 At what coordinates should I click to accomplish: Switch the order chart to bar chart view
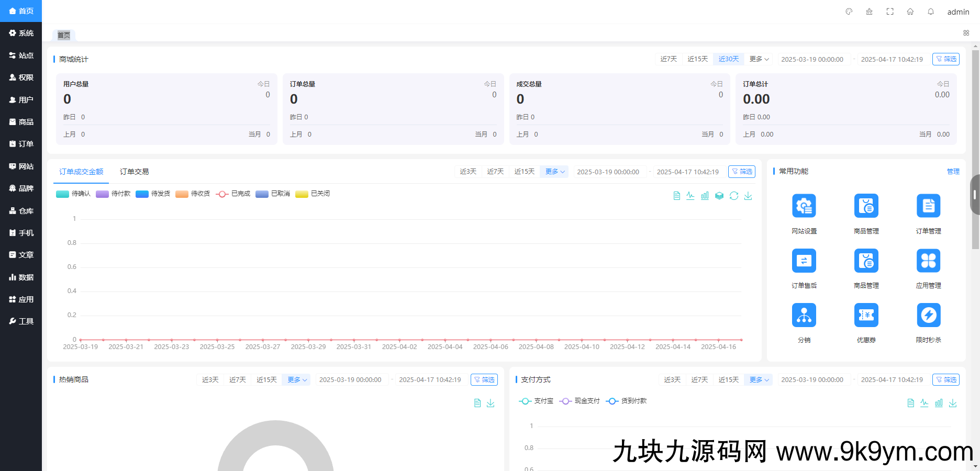click(x=705, y=195)
